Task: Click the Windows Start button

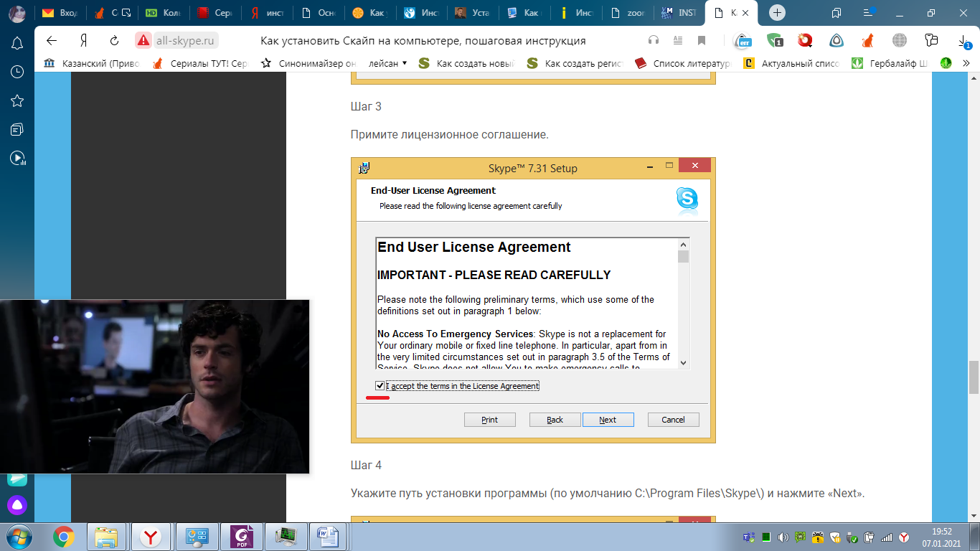Action: (17, 536)
